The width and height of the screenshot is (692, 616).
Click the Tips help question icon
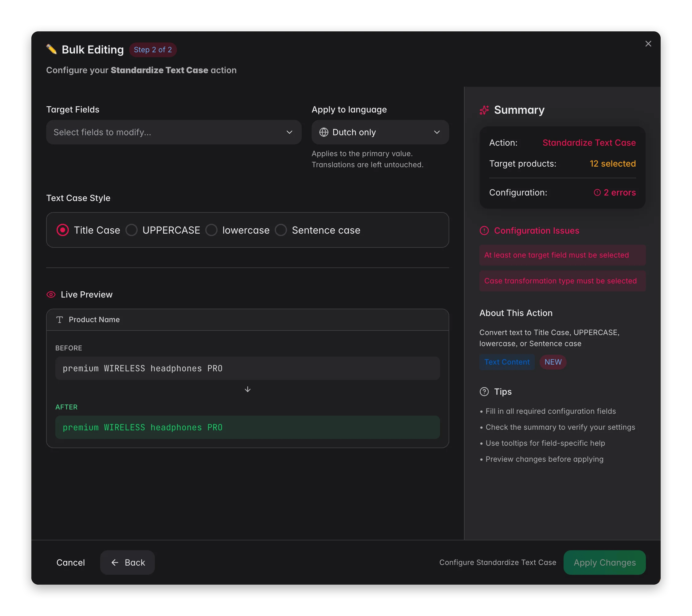485,392
